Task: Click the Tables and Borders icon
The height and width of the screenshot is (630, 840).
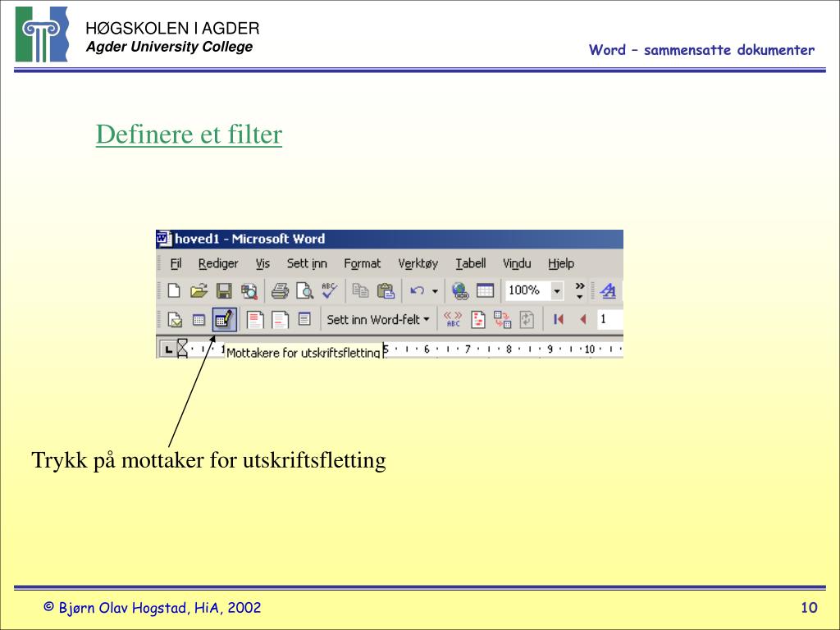Action: coord(485,290)
